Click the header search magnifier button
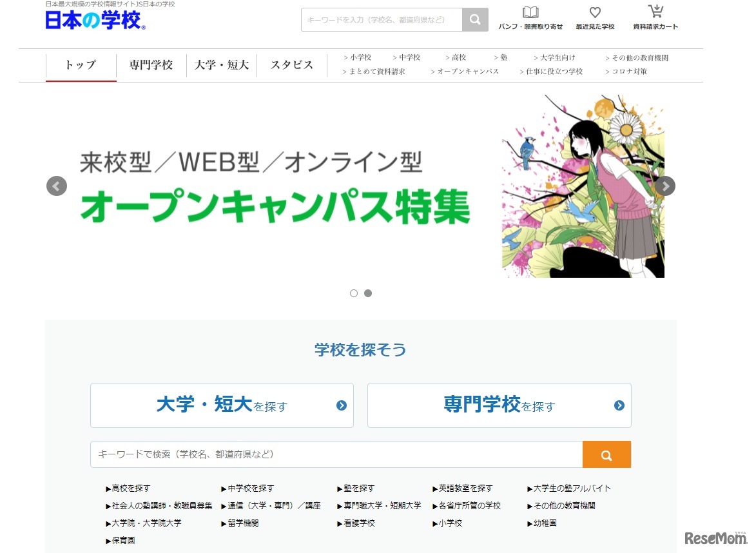The image size is (756, 553). [475, 20]
